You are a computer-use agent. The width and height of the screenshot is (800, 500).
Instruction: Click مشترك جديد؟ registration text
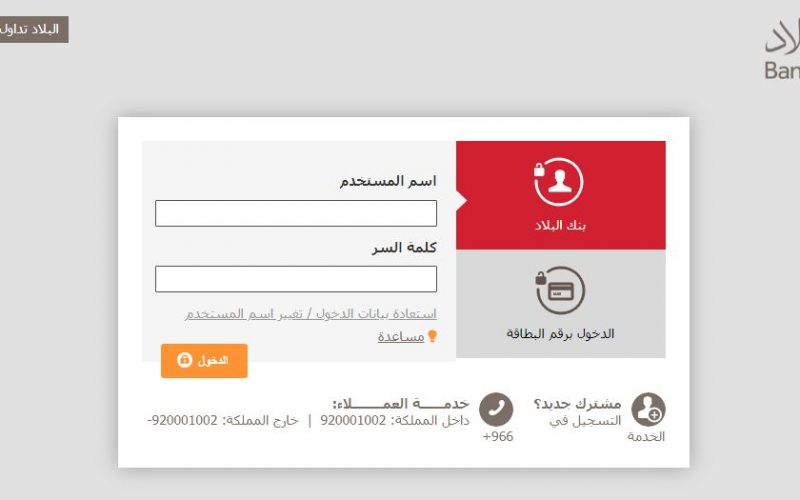[578, 404]
